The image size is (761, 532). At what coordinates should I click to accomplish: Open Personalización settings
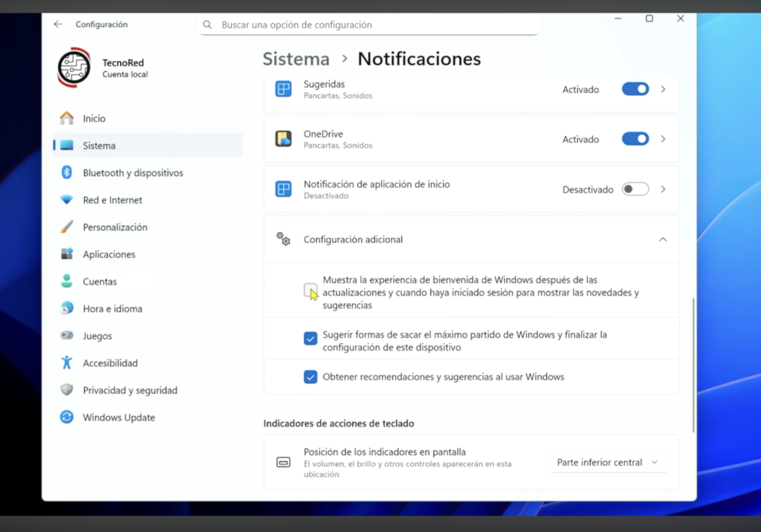point(148,227)
